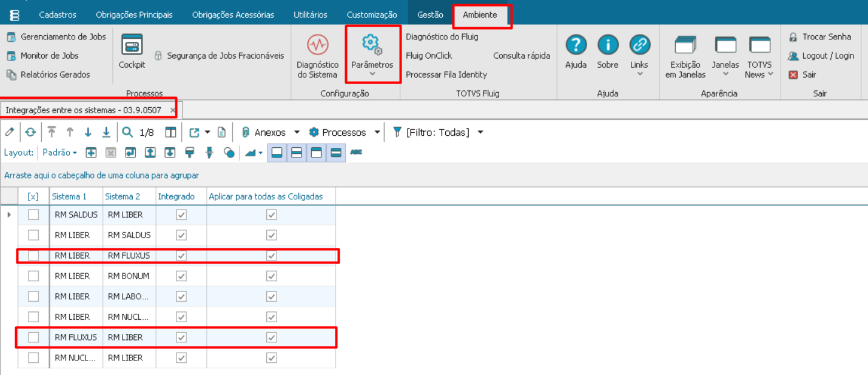Expand the Parâmetros dropdown
868x375 pixels.
(372, 74)
